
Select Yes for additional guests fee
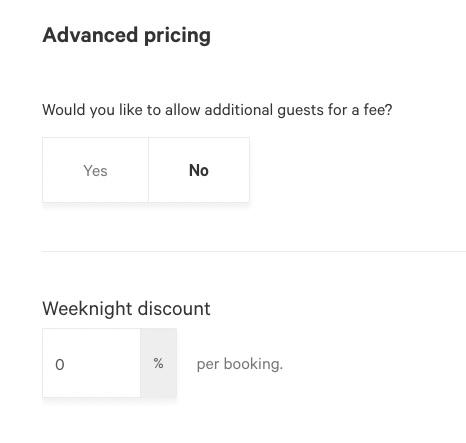click(95, 170)
